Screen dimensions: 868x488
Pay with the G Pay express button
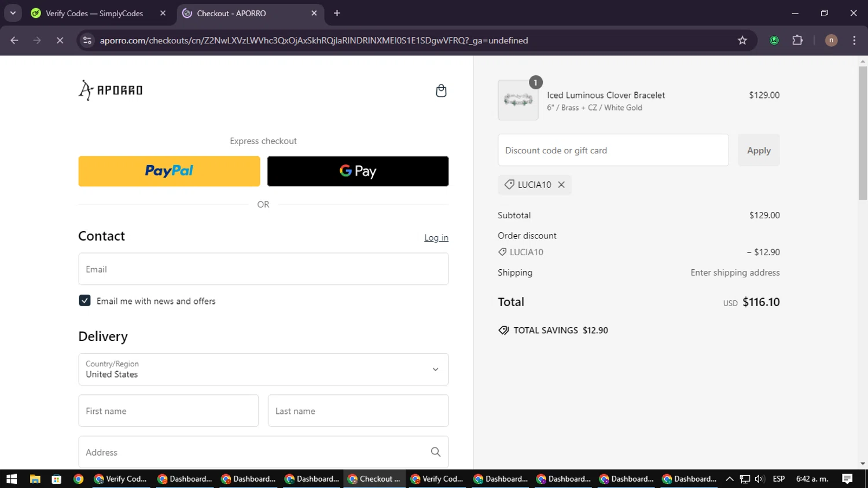(x=358, y=171)
